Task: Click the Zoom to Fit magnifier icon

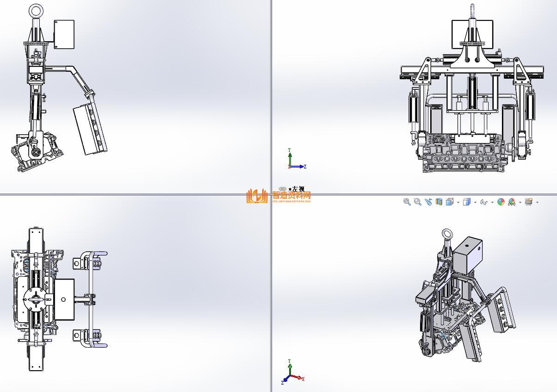Action: (x=407, y=202)
